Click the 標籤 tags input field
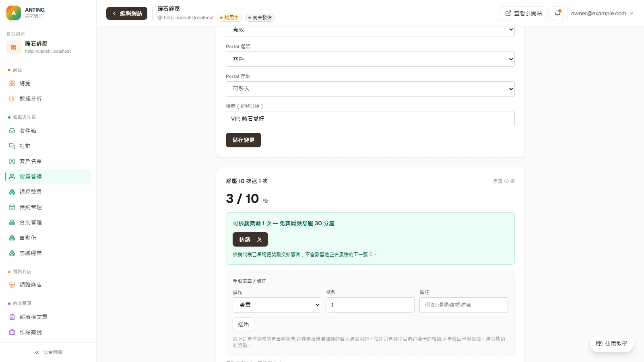 point(370,119)
